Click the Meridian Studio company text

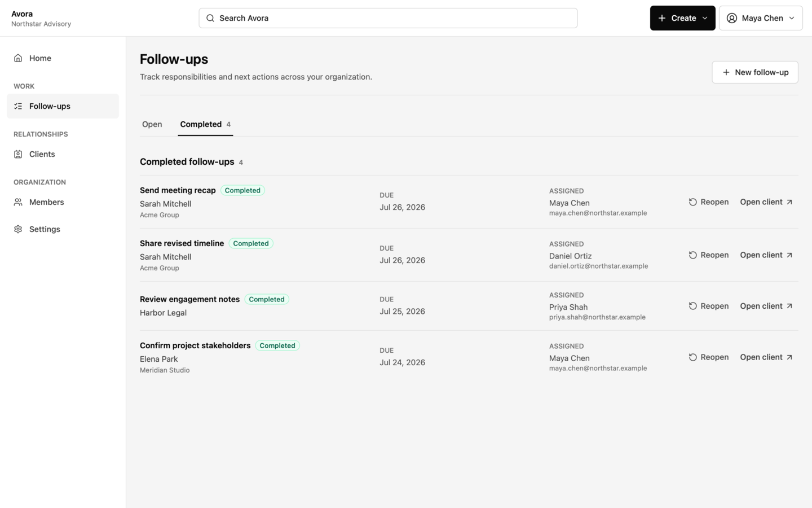(165, 370)
